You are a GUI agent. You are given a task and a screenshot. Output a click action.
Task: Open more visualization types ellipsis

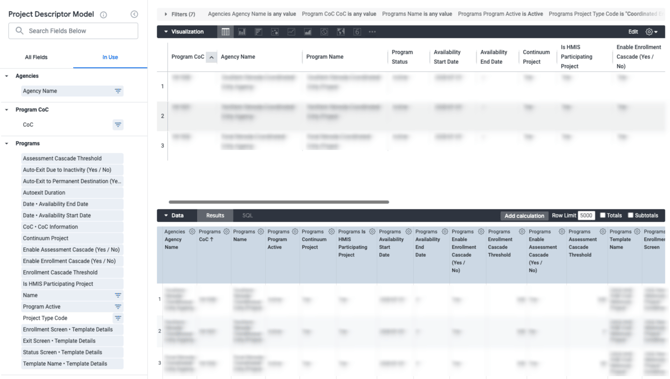point(373,32)
